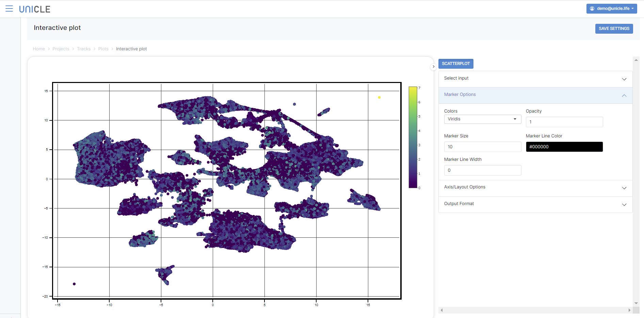Navigate to Projects breadcrumb link
This screenshot has width=644, height=318.
pyautogui.click(x=61, y=49)
